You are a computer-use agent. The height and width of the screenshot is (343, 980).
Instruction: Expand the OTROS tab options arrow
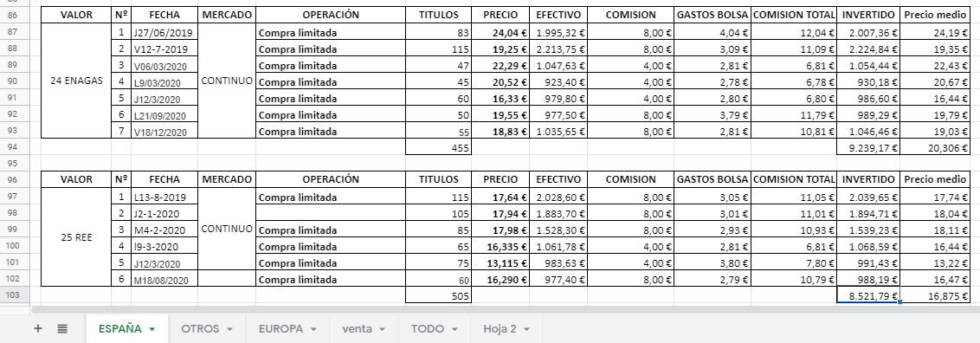[x=229, y=329]
